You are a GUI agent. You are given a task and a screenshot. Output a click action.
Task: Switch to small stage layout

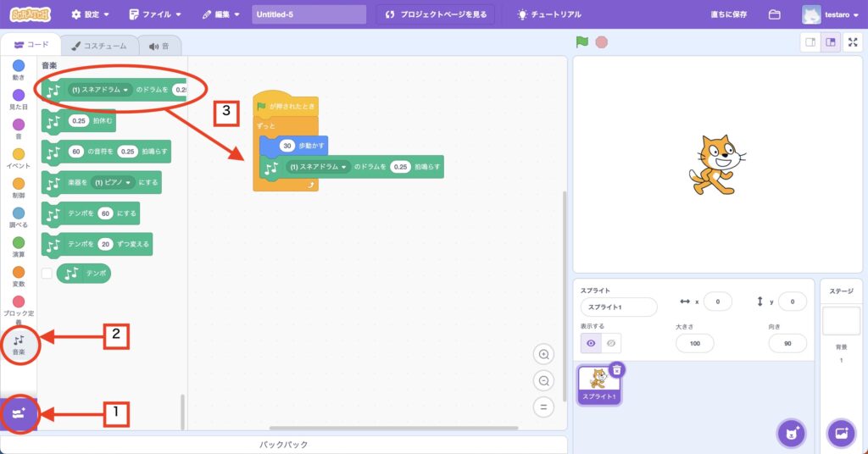point(810,42)
